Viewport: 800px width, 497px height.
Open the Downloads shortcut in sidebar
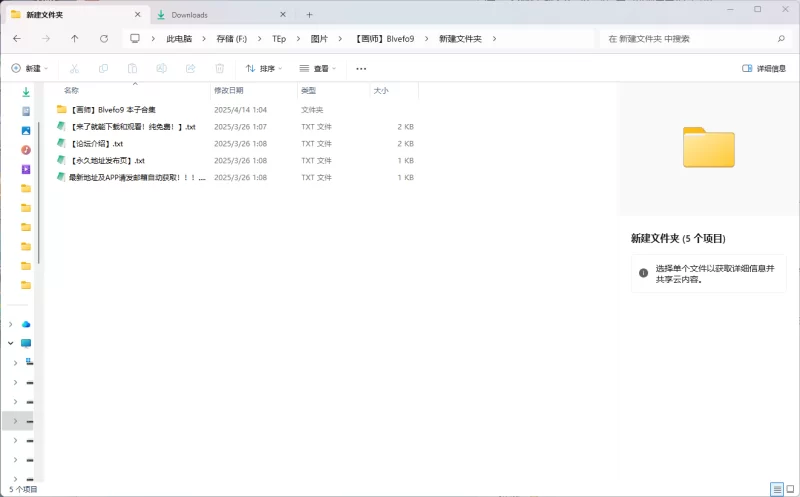coord(26,92)
